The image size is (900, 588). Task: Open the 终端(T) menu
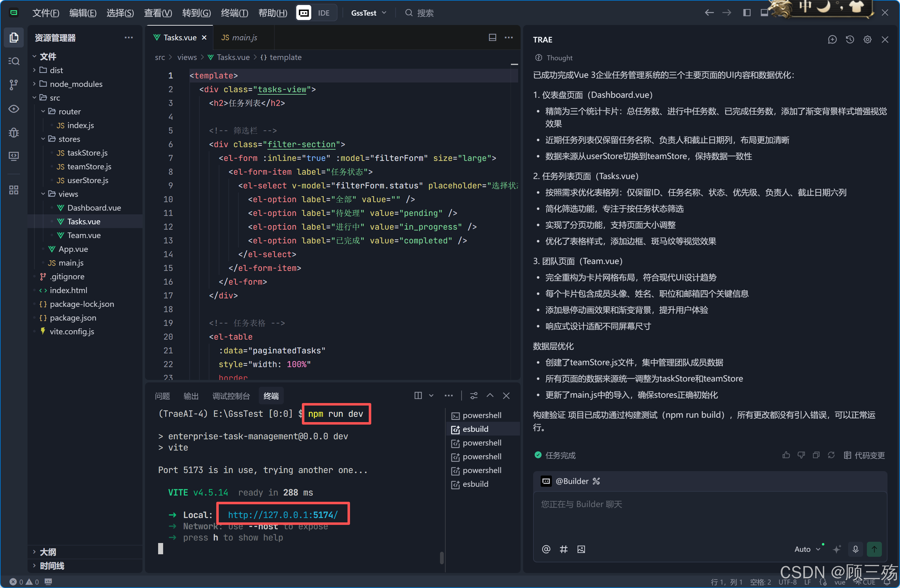234,13
